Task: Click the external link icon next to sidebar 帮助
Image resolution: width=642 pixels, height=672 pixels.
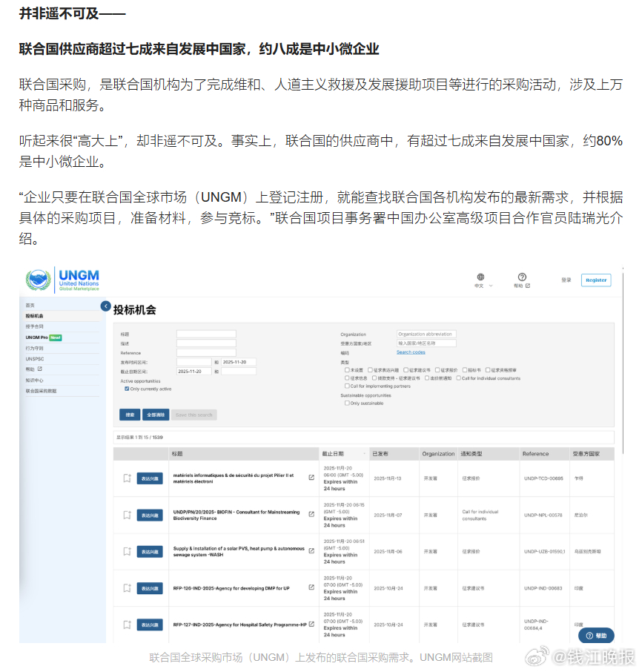Action: (x=40, y=369)
